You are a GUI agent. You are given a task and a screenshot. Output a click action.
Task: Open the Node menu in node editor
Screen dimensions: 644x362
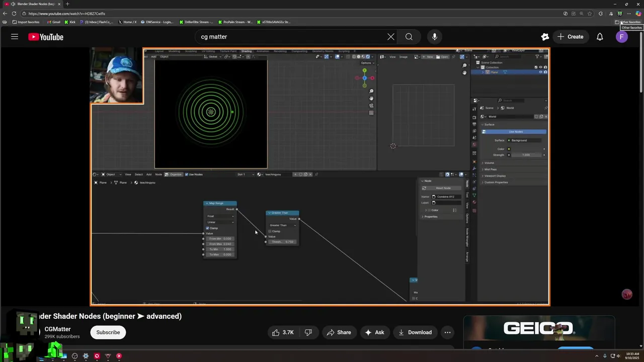pyautogui.click(x=158, y=174)
